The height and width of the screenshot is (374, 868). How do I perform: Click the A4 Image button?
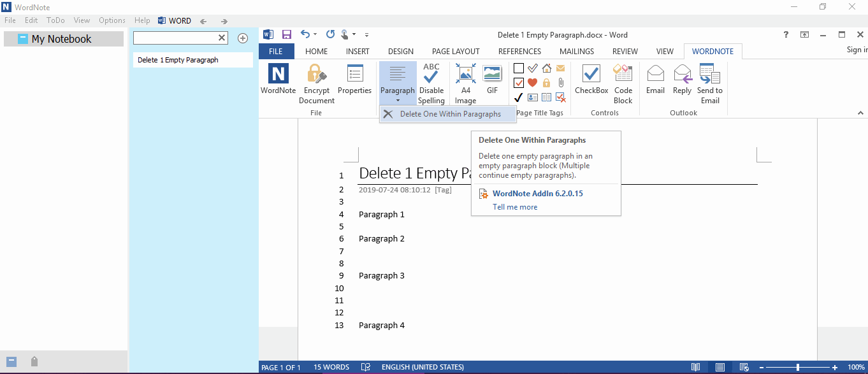[x=465, y=83]
